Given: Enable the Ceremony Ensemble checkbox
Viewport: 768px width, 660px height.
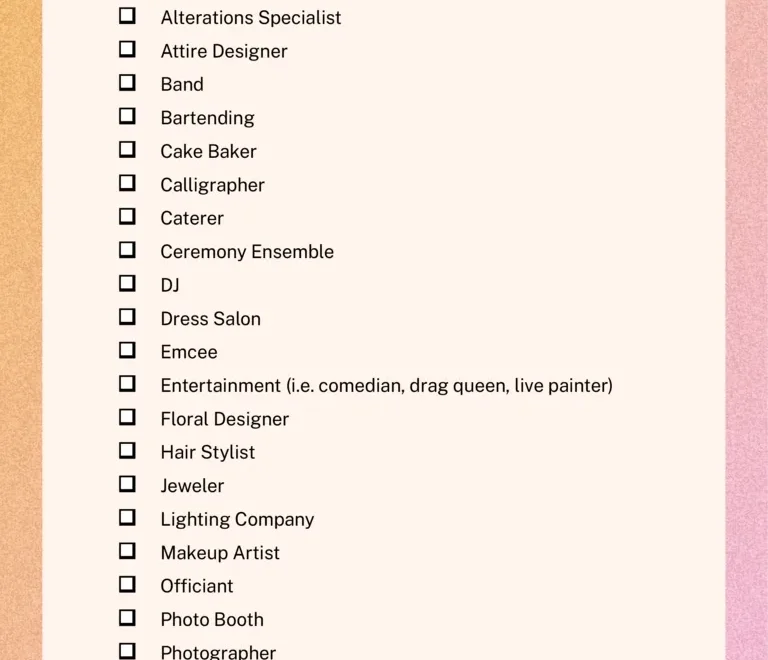Looking at the screenshot, I should pos(127,250).
